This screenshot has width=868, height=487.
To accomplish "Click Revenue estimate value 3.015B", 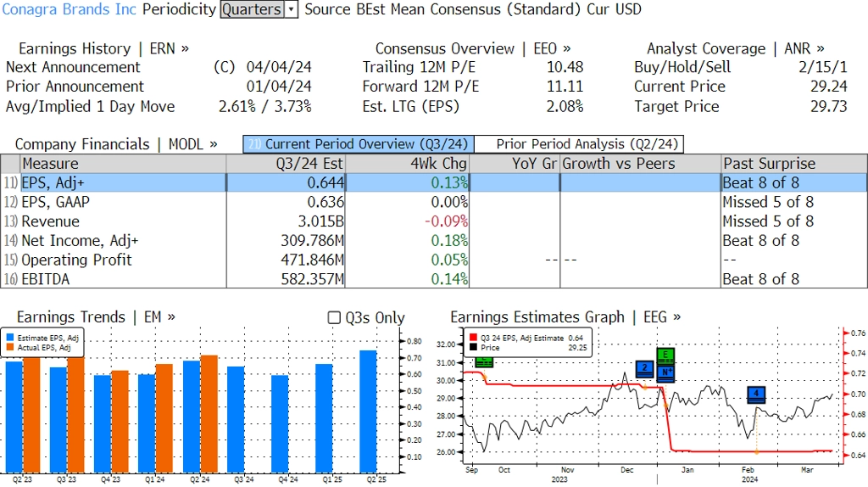I will (x=321, y=221).
